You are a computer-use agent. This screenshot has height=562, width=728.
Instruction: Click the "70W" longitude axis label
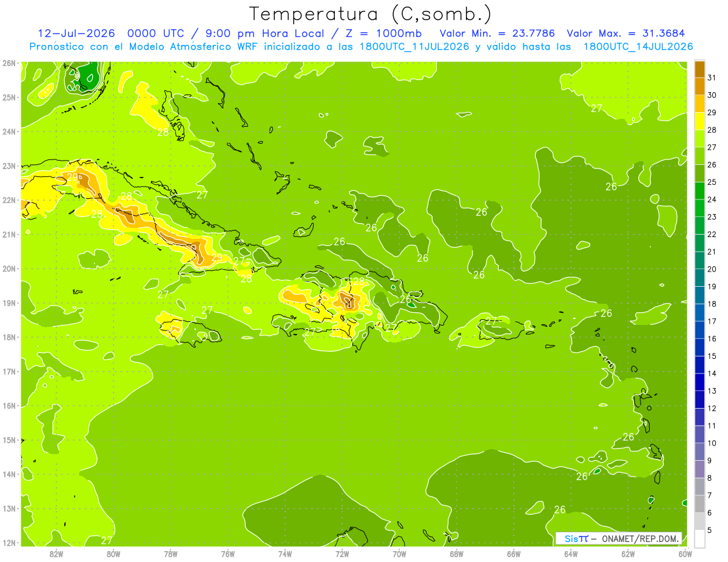click(399, 554)
